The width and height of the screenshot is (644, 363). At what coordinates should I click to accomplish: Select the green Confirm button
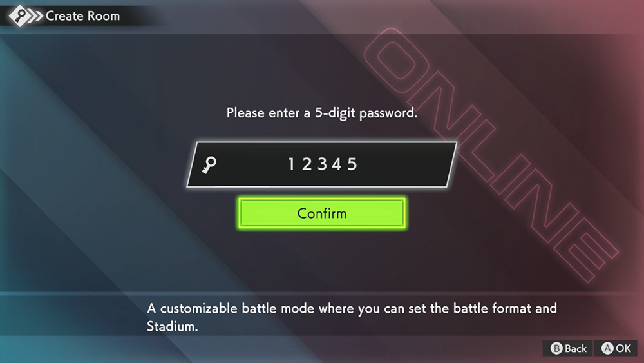tap(322, 213)
